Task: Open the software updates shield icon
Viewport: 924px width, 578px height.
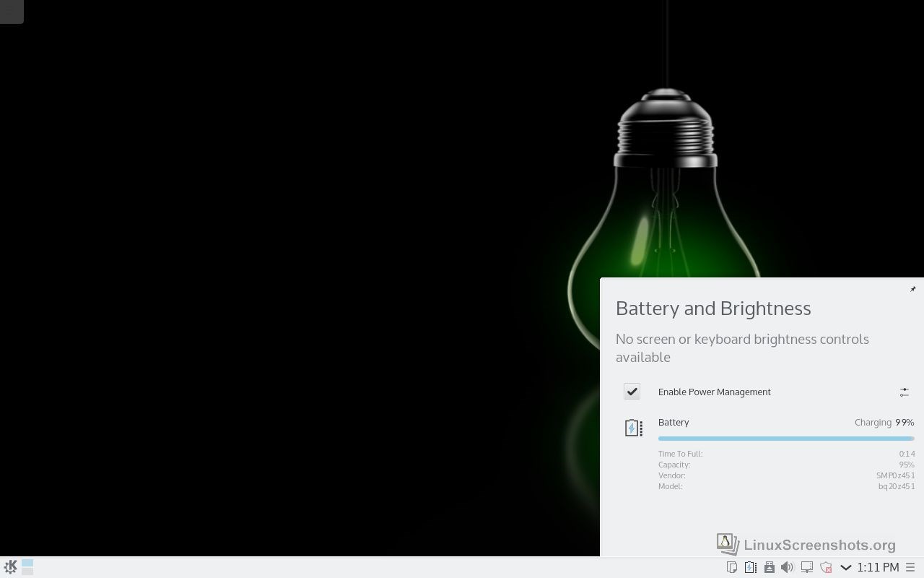Action: click(826, 567)
